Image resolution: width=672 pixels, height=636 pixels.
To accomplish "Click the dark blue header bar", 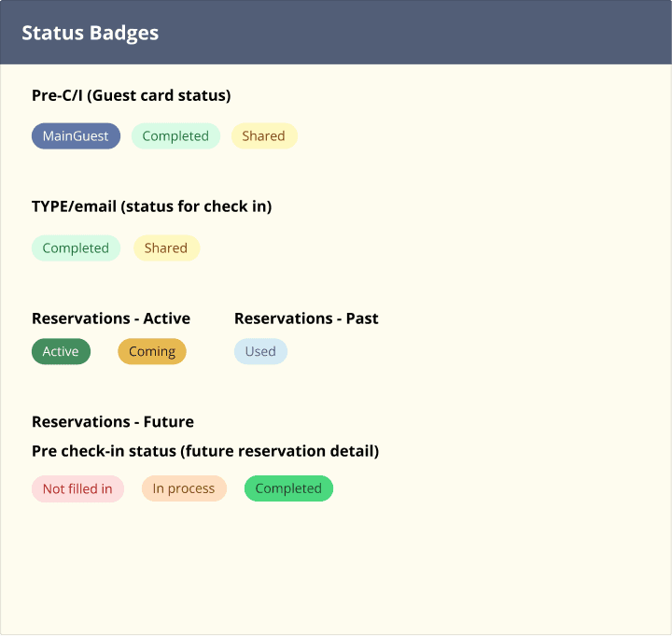I will pyautogui.click(x=336, y=32).
